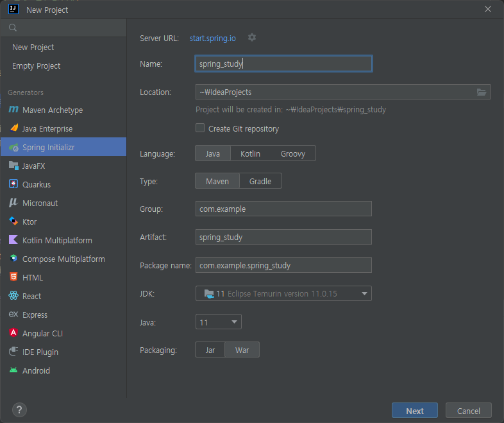Select Java Enterprise generator
Viewport: 504px width, 423px height.
coord(63,128)
